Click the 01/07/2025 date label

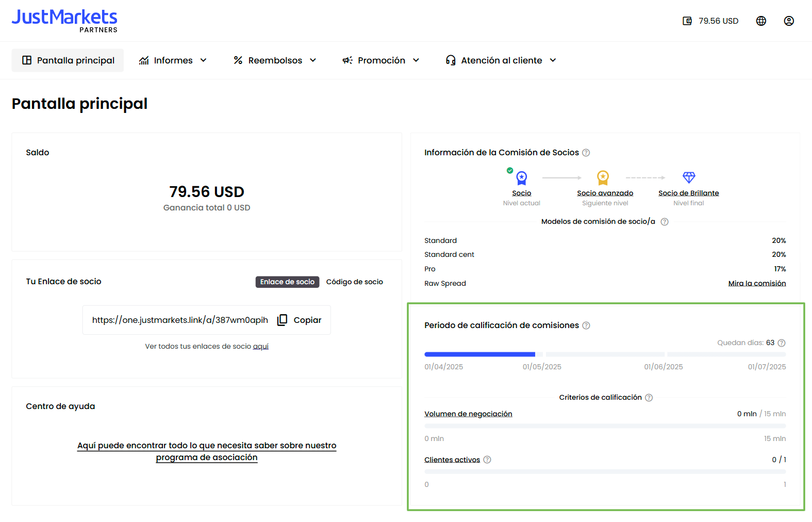pos(767,367)
